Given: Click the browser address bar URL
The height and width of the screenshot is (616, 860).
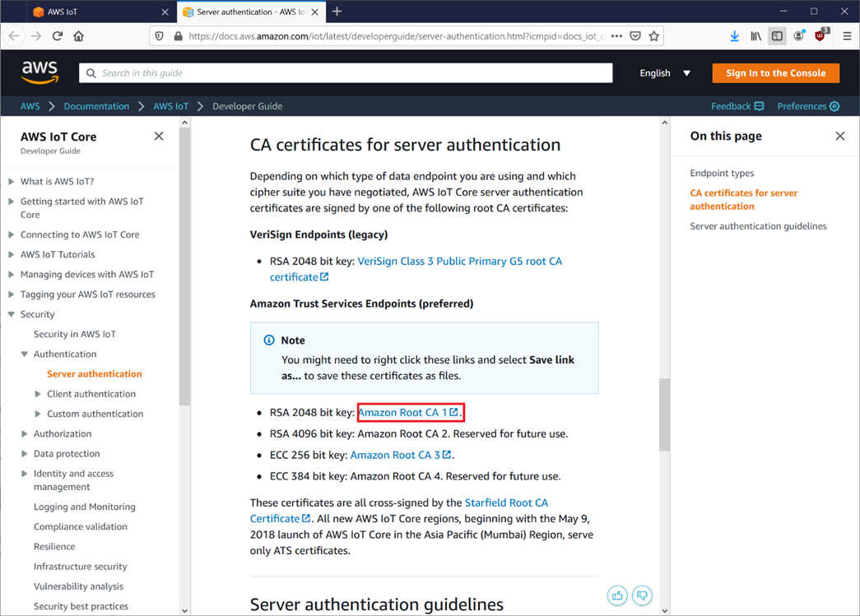Looking at the screenshot, I should point(396,36).
